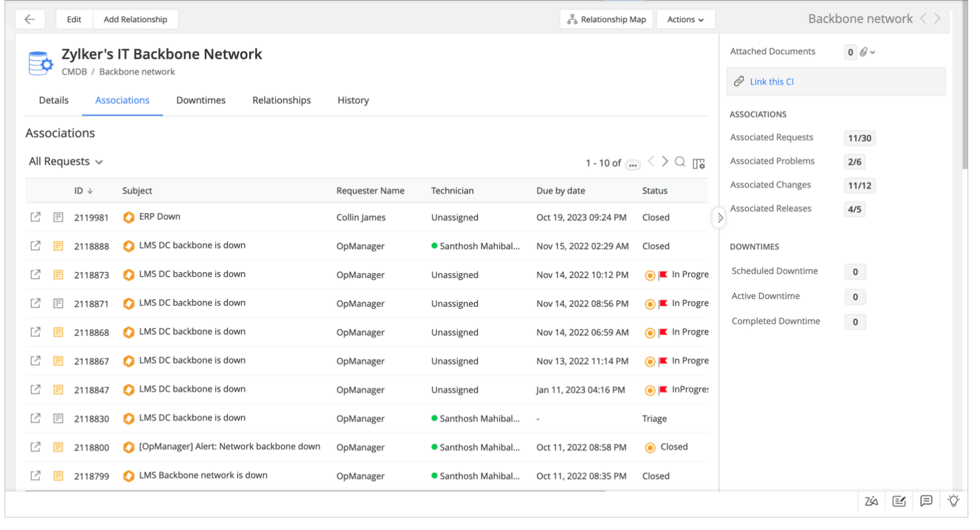Image resolution: width=980 pixels, height=530 pixels.
Task: Switch to the Associations tab
Action: point(122,100)
